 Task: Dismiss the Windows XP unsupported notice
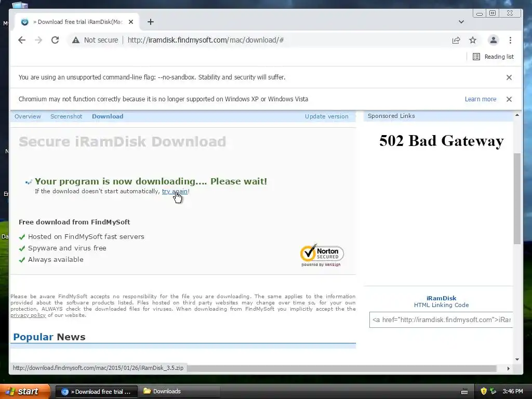click(509, 99)
